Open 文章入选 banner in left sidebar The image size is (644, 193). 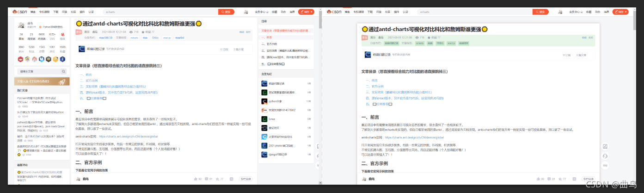(x=42, y=82)
